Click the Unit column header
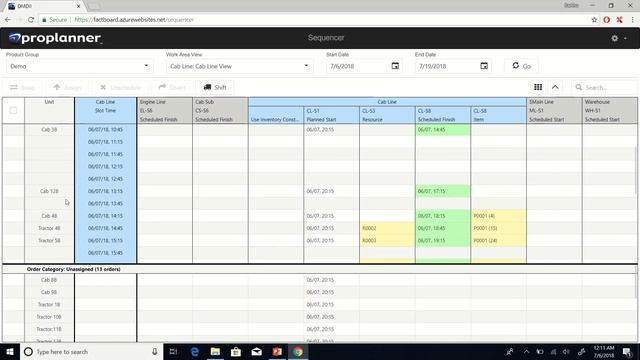 pyautogui.click(x=49, y=110)
